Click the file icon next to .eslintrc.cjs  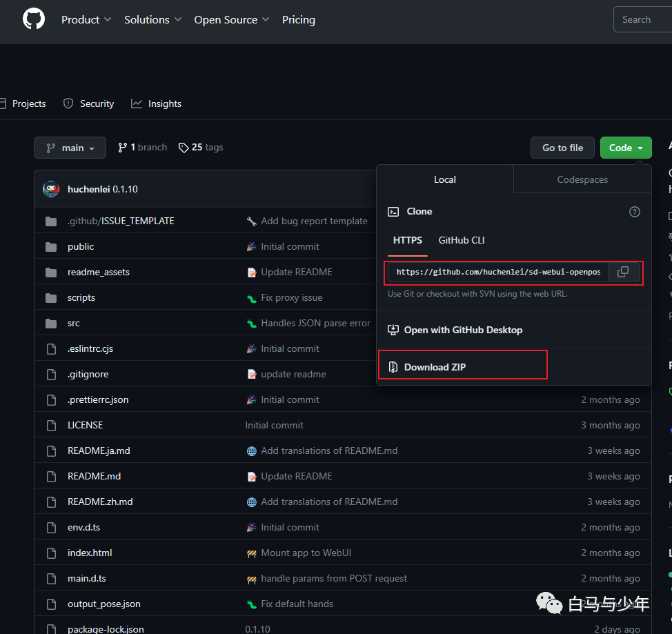tap(52, 349)
